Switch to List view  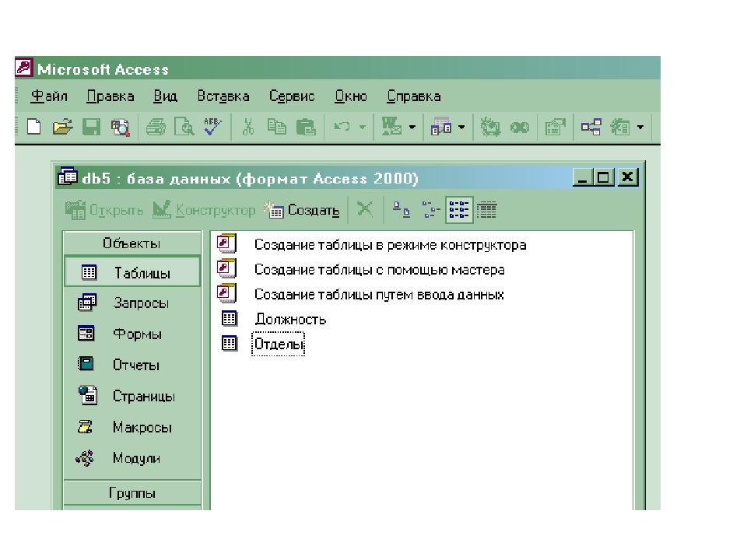tap(459, 209)
